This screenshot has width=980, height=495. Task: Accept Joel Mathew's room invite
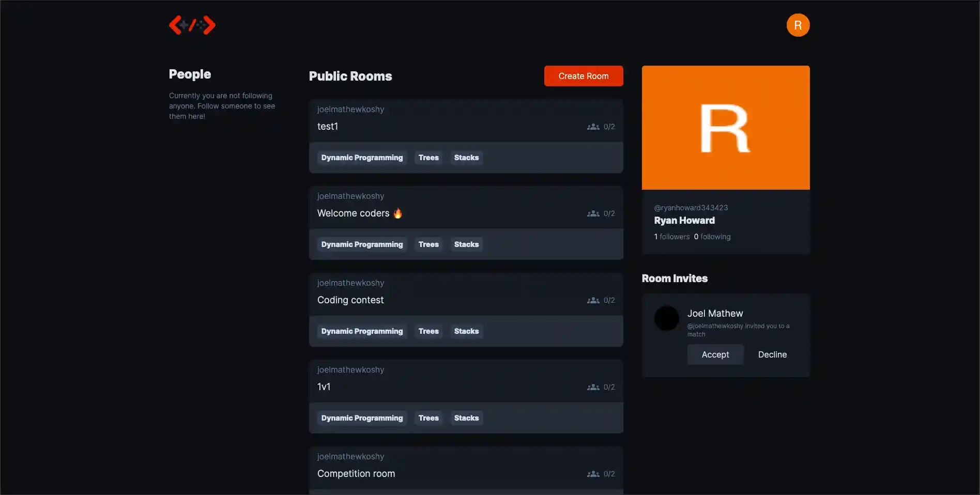tap(715, 354)
